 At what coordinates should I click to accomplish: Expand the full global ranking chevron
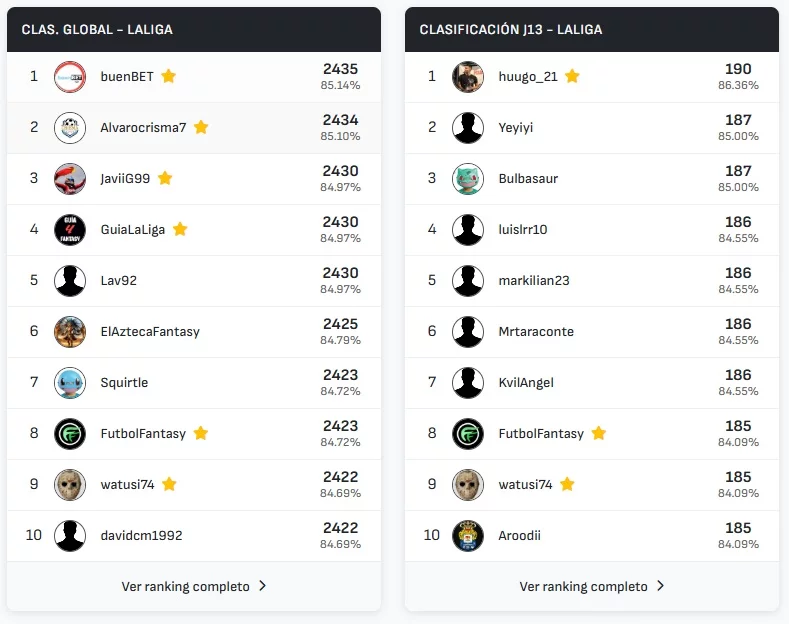[x=262, y=586]
